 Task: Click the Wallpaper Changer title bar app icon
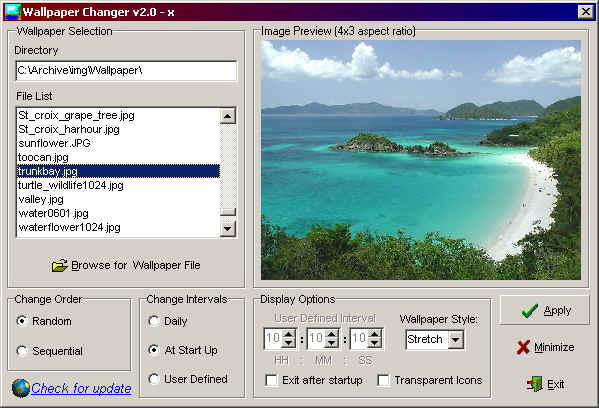pos(13,12)
